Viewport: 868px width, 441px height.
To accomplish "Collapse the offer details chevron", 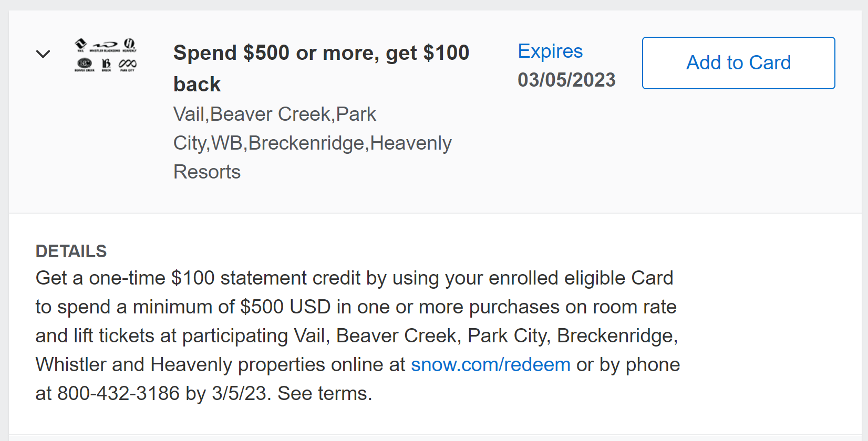I will pos(43,54).
